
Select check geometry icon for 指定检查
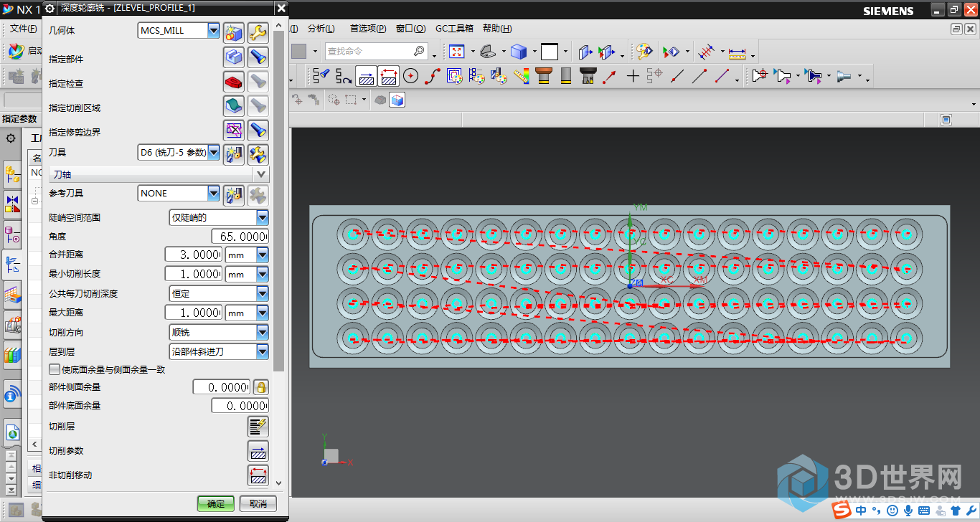(234, 82)
